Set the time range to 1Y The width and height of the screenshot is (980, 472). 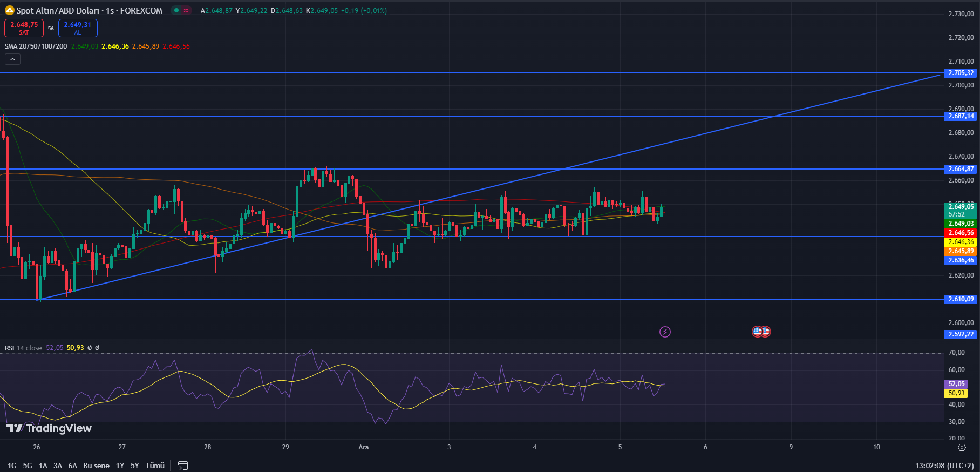tap(120, 466)
